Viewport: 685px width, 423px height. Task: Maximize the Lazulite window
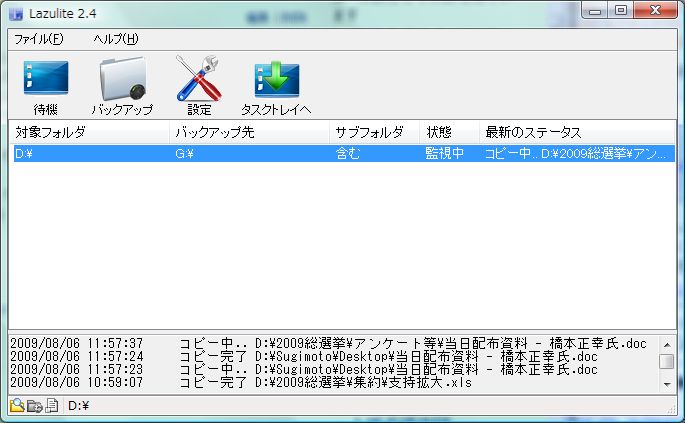pyautogui.click(x=621, y=10)
